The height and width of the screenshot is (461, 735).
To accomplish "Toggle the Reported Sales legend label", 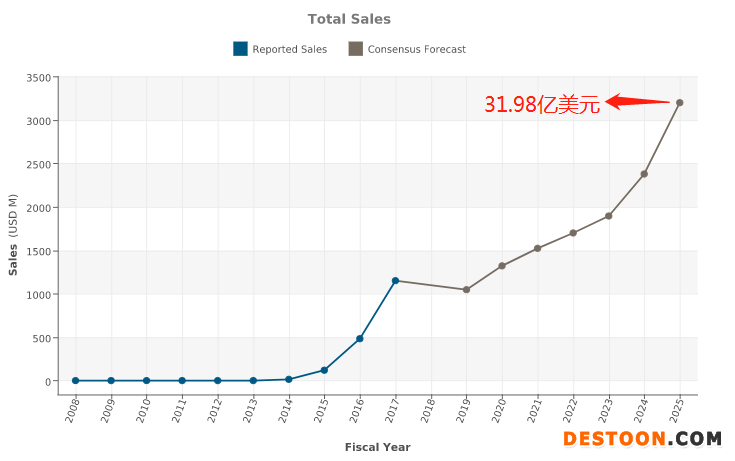I will [289, 49].
